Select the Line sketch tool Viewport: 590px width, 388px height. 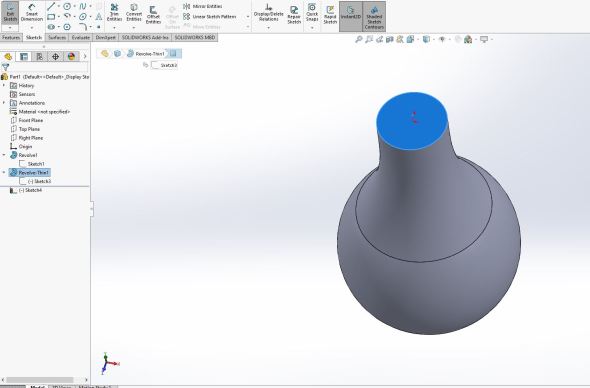[51, 6]
